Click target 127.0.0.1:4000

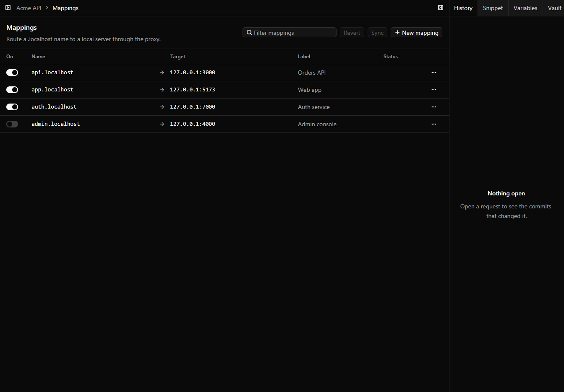pos(193,124)
